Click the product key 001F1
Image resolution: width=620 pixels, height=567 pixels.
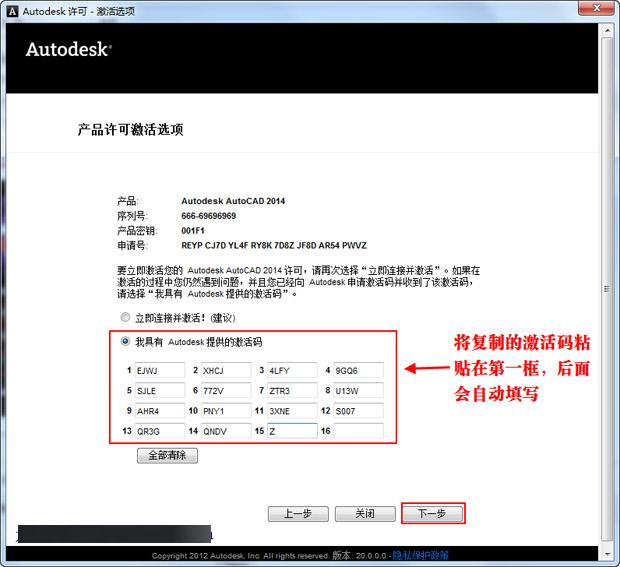tap(193, 231)
